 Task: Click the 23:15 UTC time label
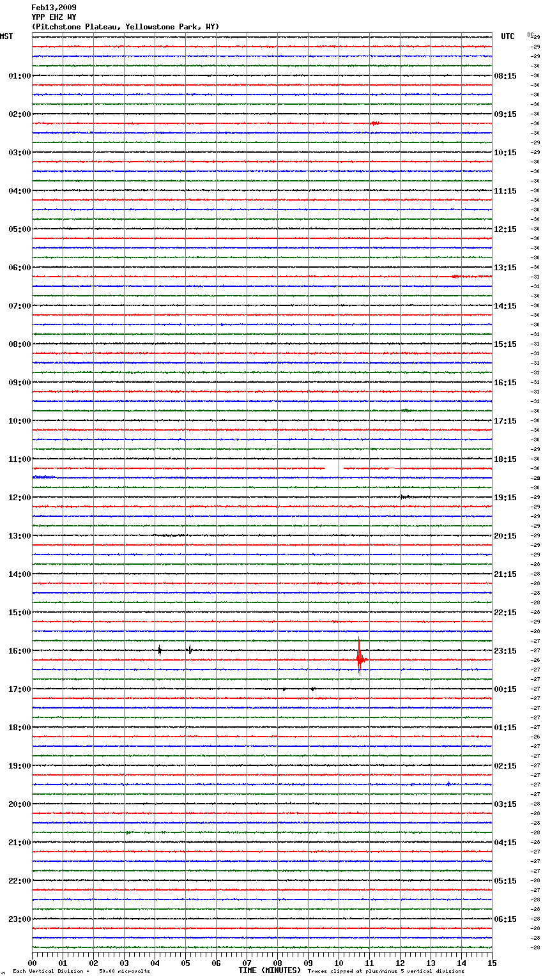(505, 651)
